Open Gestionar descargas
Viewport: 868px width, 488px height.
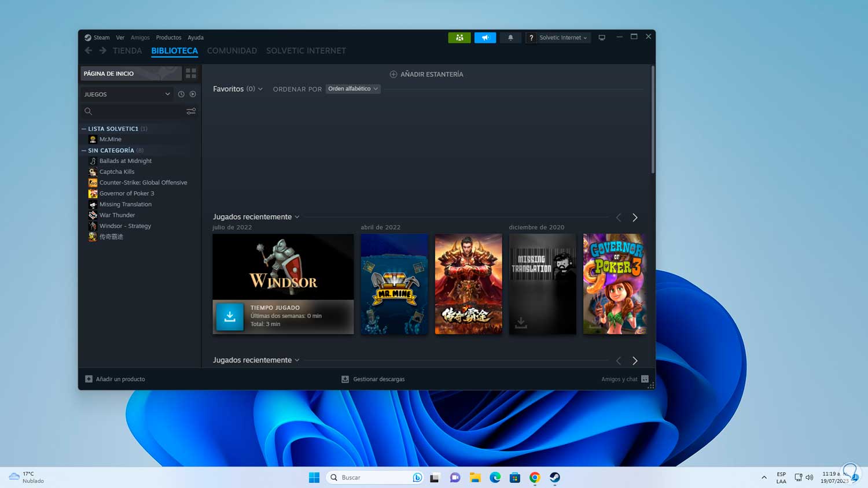(373, 379)
